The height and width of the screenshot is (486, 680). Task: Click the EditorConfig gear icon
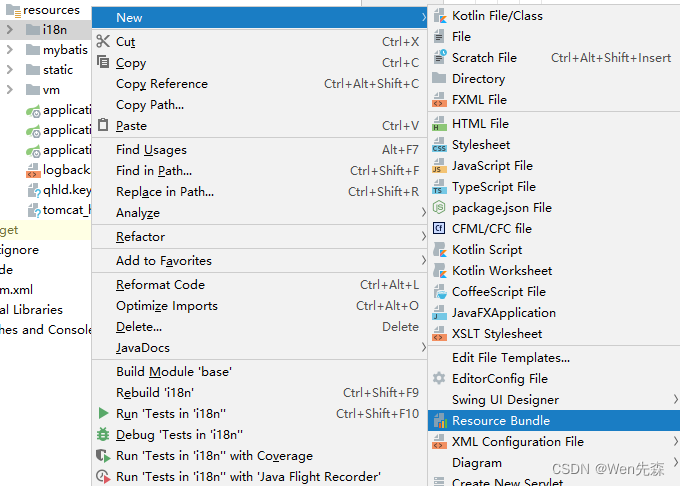pos(439,378)
